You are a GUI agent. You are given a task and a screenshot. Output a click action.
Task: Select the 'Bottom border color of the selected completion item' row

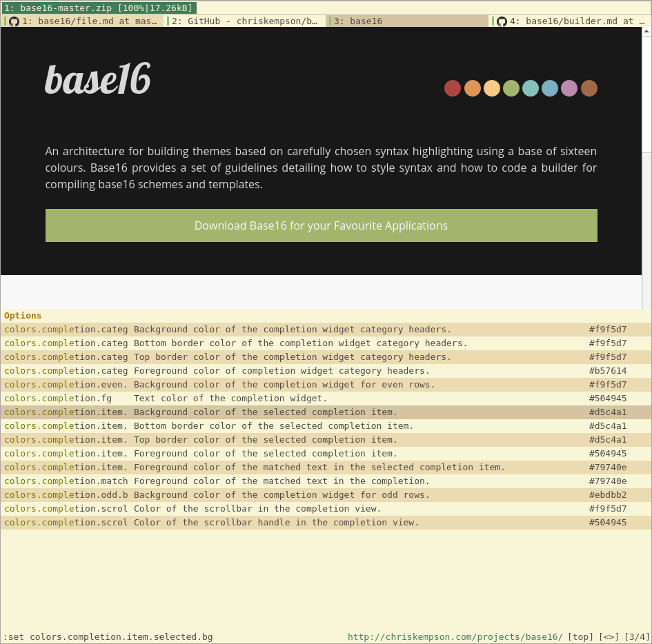tap(326, 426)
